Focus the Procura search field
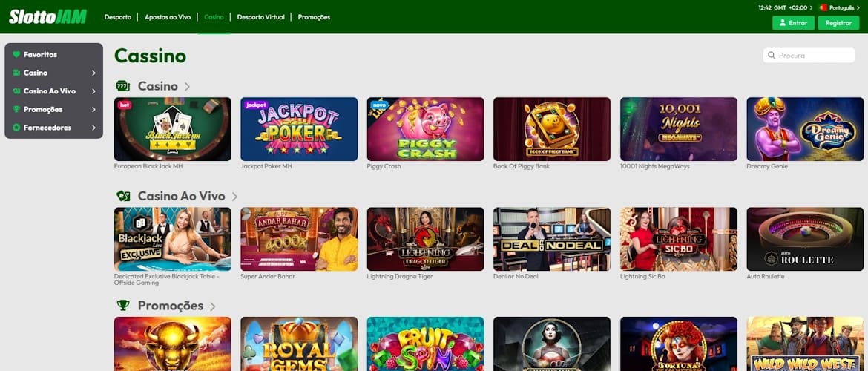The image size is (868, 371). coord(809,56)
